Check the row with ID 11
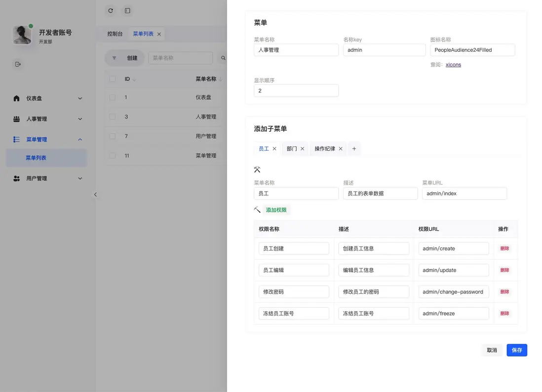The width and height of the screenshot is (542, 392). pyautogui.click(x=113, y=156)
